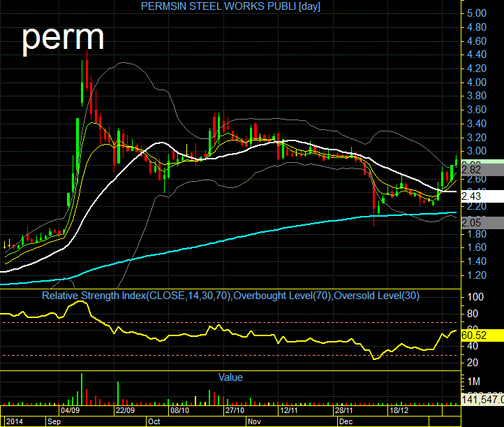Click the Oct month label
The width and height of the screenshot is (504, 427).
point(154,421)
